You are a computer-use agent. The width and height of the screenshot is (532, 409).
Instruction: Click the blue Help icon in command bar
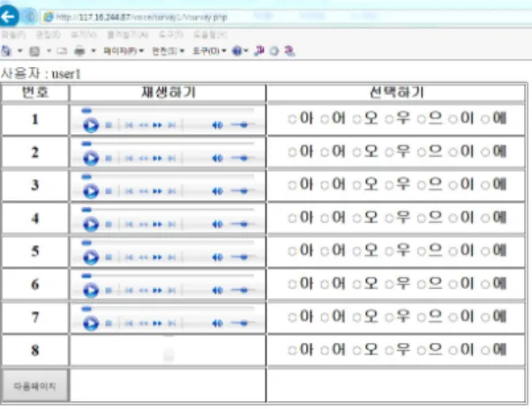click(x=236, y=51)
